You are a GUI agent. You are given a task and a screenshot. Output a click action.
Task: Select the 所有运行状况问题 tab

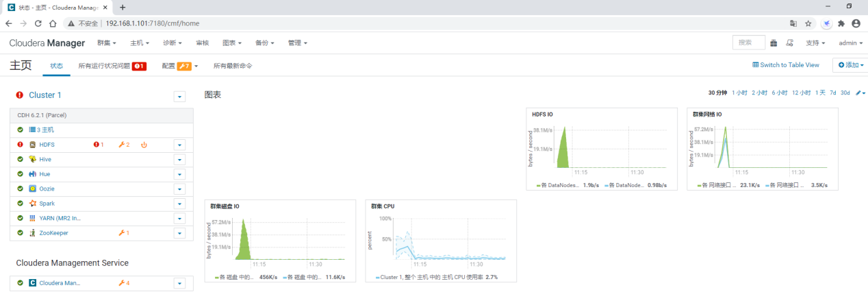(x=112, y=66)
